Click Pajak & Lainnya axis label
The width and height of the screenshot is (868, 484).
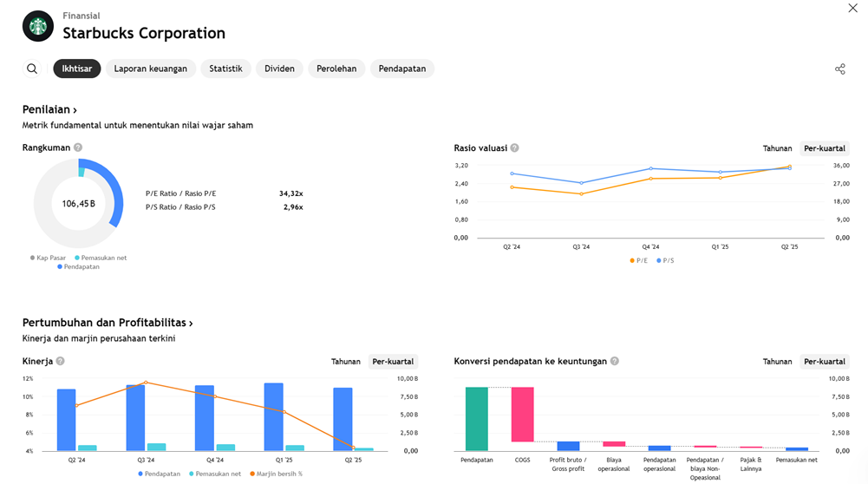point(751,464)
